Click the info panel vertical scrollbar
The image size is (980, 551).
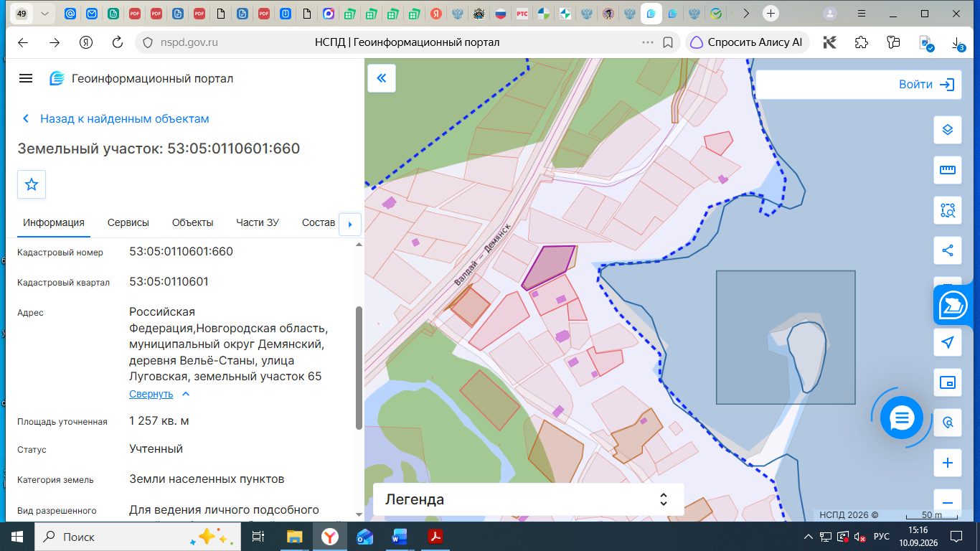pyautogui.click(x=359, y=367)
